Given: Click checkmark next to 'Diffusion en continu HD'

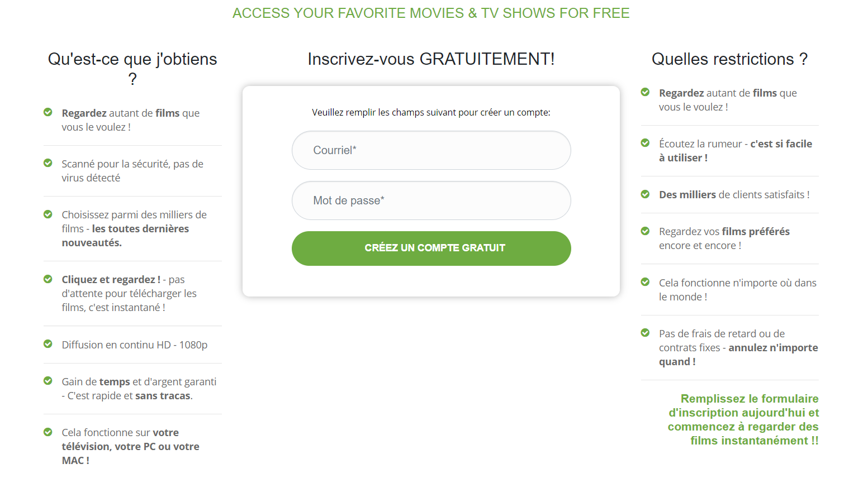Looking at the screenshot, I should [x=48, y=344].
